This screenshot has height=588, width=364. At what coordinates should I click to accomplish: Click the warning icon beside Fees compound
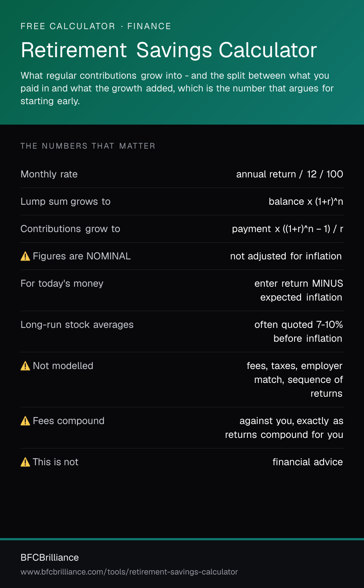tap(25, 421)
